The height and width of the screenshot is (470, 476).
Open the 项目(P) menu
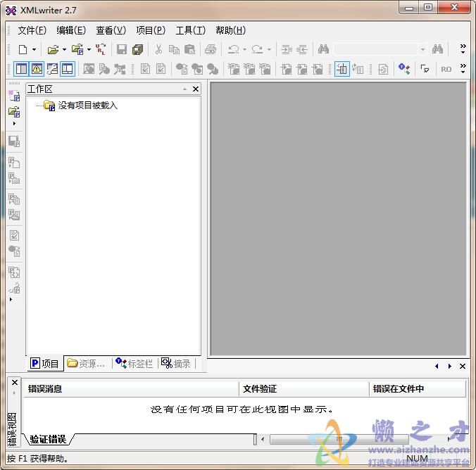coord(151,30)
